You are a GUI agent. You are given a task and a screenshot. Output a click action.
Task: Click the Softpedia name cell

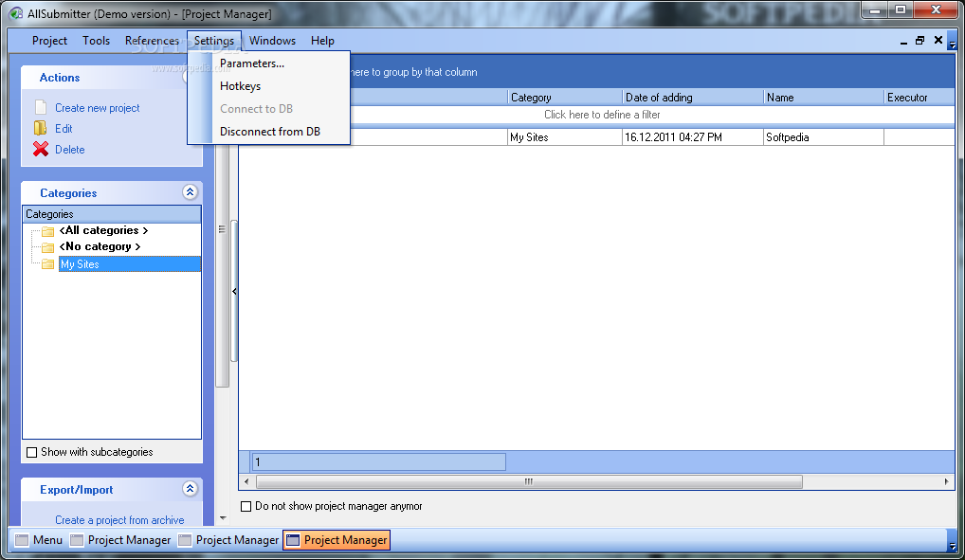(x=824, y=137)
